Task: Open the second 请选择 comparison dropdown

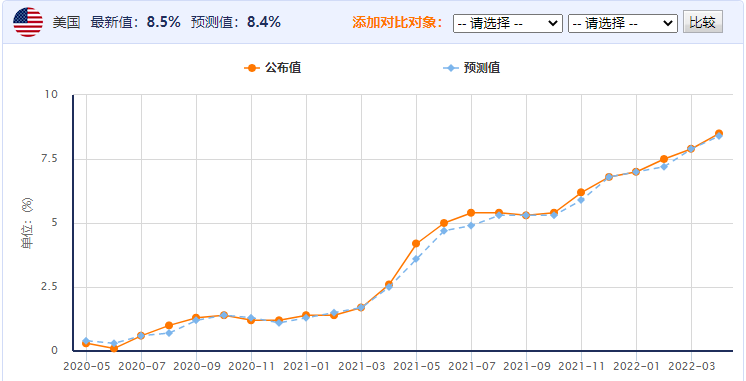Action: coord(623,23)
